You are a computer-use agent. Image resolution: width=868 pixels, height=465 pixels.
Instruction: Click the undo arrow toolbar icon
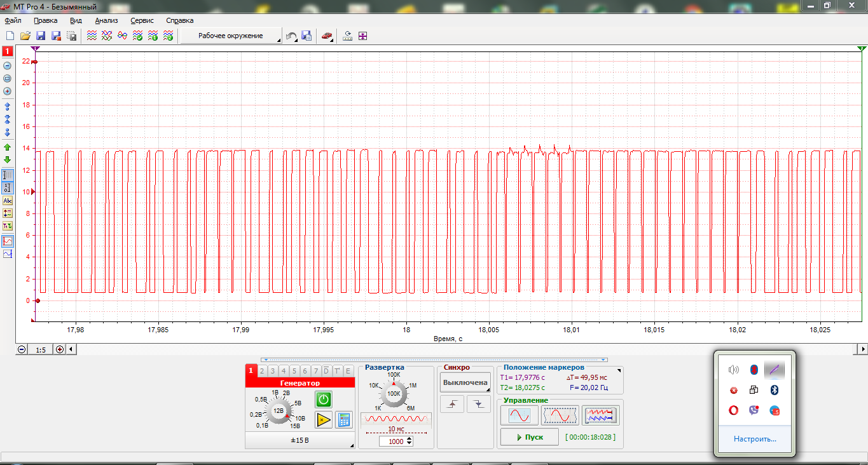(291, 36)
